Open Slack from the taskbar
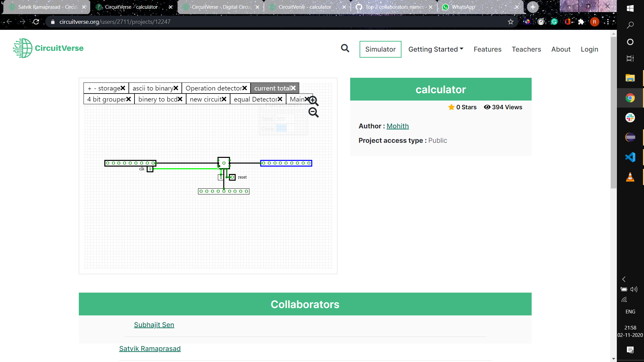644x362 pixels. tap(630, 118)
